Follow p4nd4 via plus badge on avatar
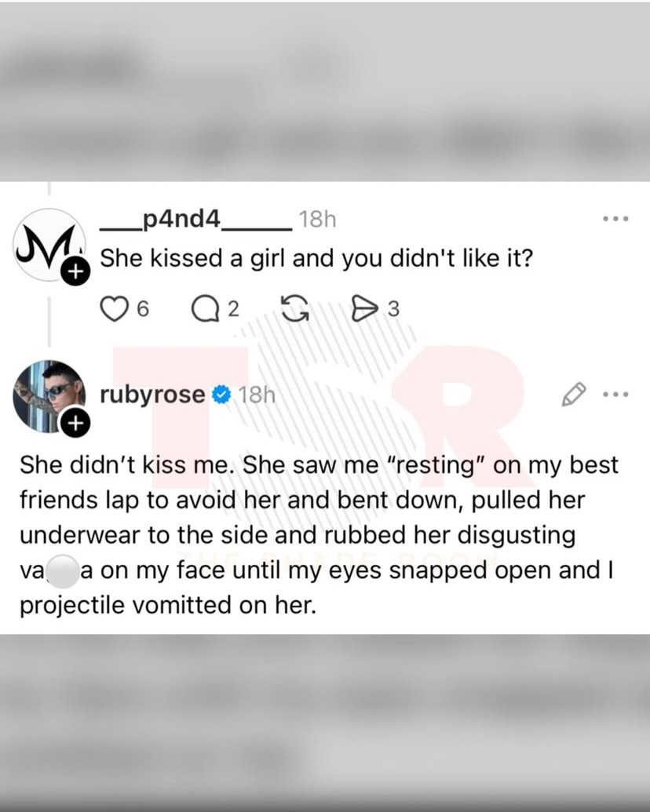The width and height of the screenshot is (650, 812). [x=75, y=271]
